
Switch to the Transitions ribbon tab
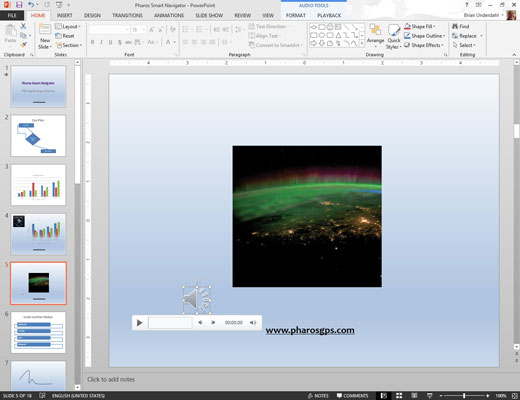tap(127, 15)
